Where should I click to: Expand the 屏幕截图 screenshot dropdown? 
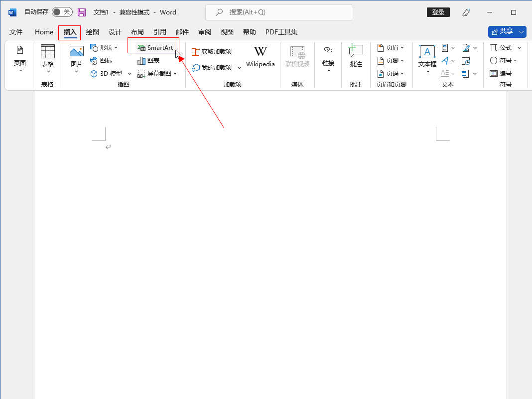(157, 74)
